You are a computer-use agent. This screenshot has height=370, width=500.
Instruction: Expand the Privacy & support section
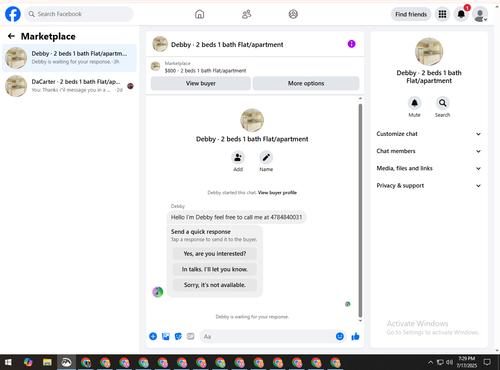tap(429, 186)
